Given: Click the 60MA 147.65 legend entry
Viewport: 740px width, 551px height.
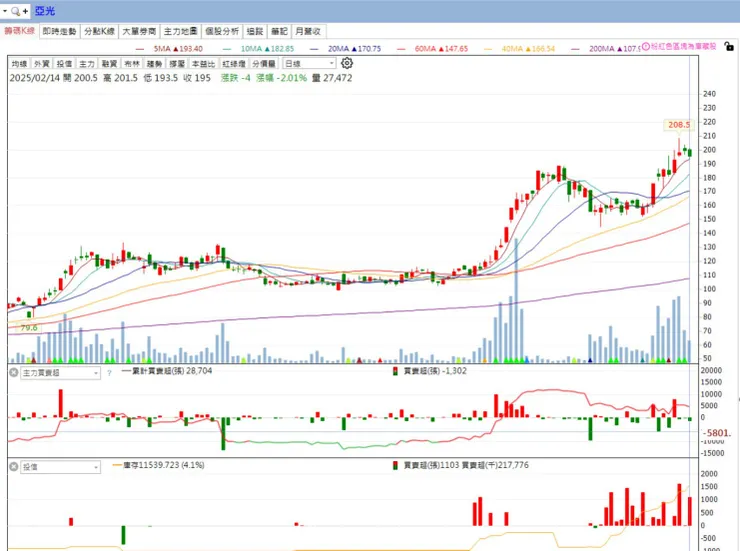Looking at the screenshot, I should point(433,49).
